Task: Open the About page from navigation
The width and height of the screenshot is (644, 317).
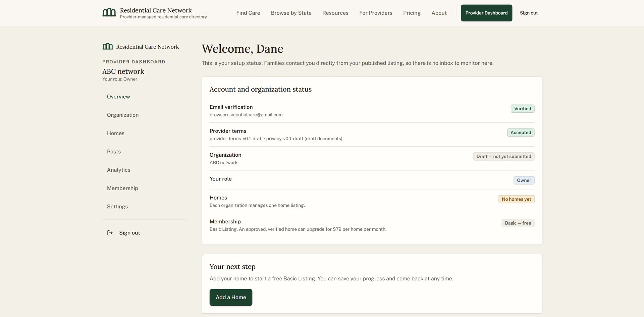Action: tap(439, 13)
